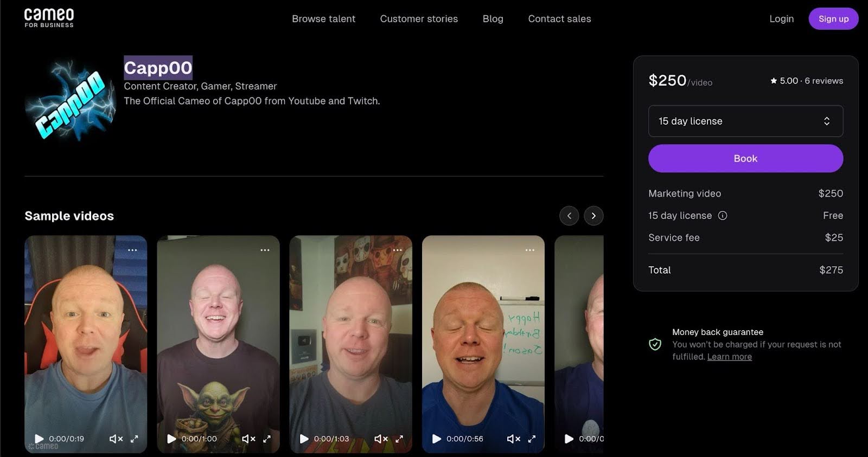Open the more options on the 1:00 video
868x457 pixels.
tap(265, 250)
